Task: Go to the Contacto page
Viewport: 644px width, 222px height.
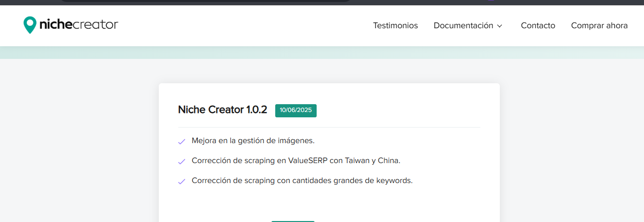Action: [538, 26]
